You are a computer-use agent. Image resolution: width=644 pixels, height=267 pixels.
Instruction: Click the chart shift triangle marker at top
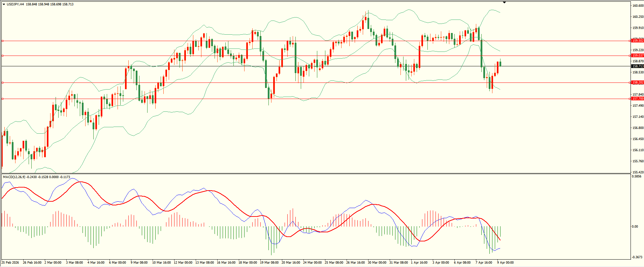[504, 2]
